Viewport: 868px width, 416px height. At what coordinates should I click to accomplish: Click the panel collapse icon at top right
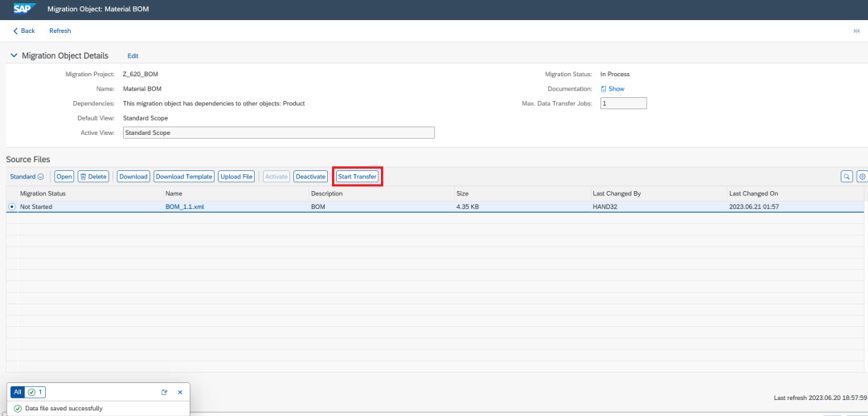[857, 31]
